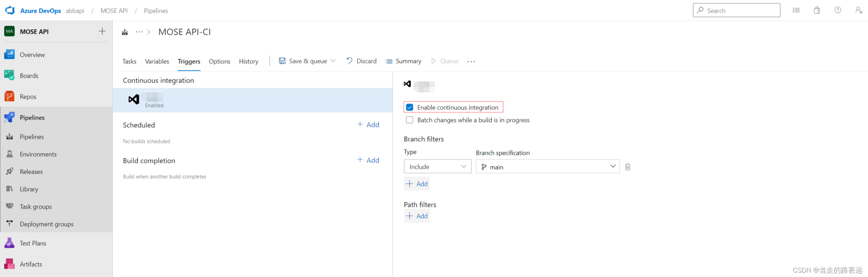Switch to the Variables tab

(x=157, y=61)
